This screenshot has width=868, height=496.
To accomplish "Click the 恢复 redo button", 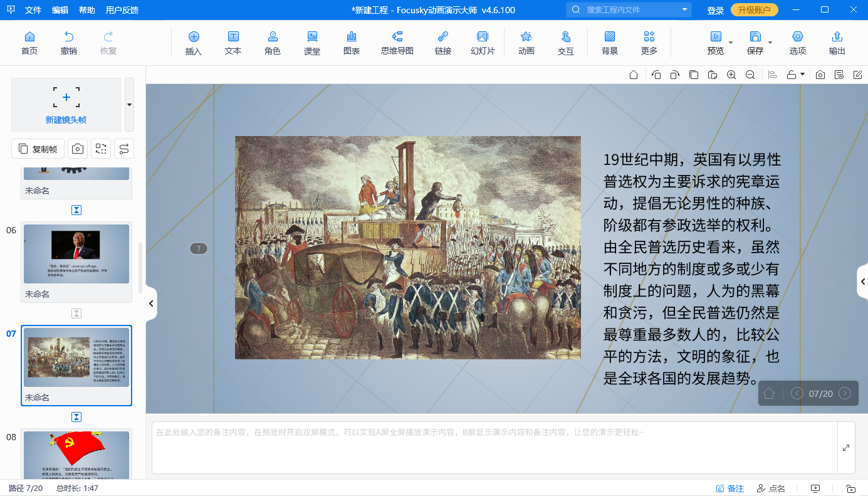I will 108,43.
